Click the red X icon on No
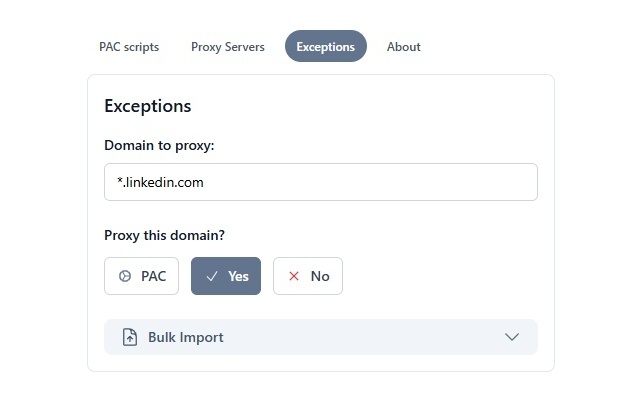Viewport: 640px width, 400px height. (x=294, y=276)
